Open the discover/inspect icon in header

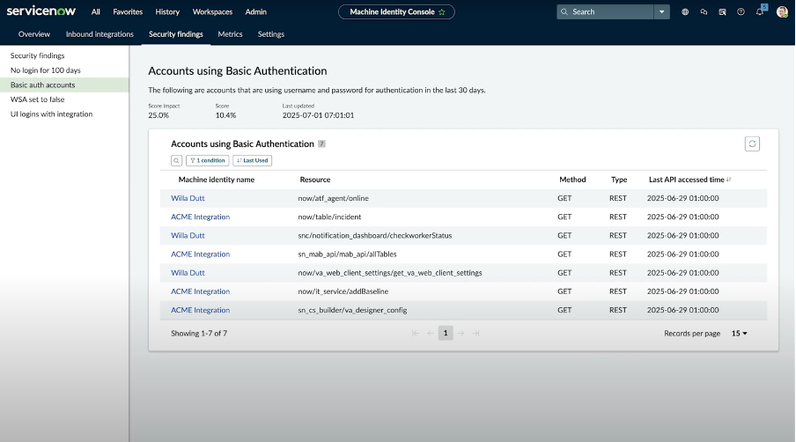tap(722, 12)
